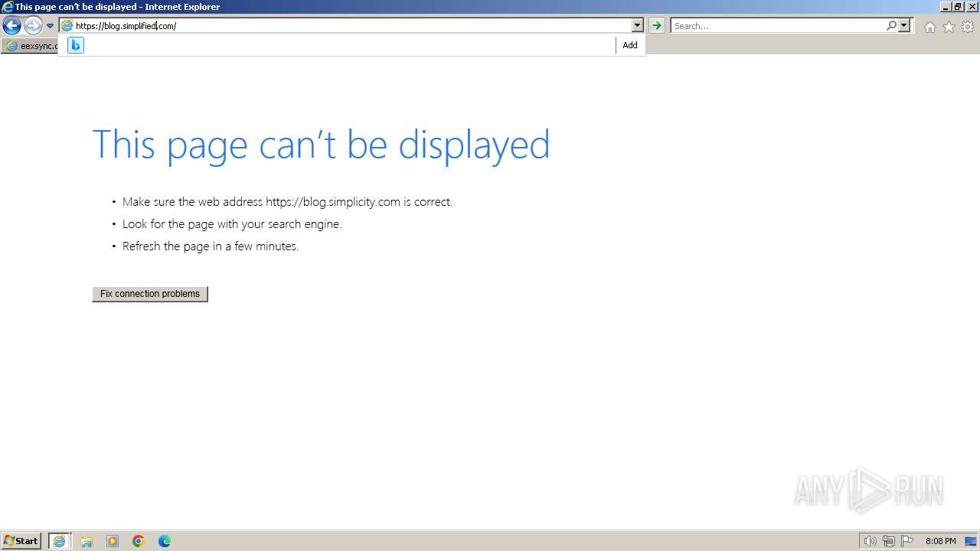This screenshot has width=980, height=551.
Task: Open the Home page icon
Action: point(929,27)
